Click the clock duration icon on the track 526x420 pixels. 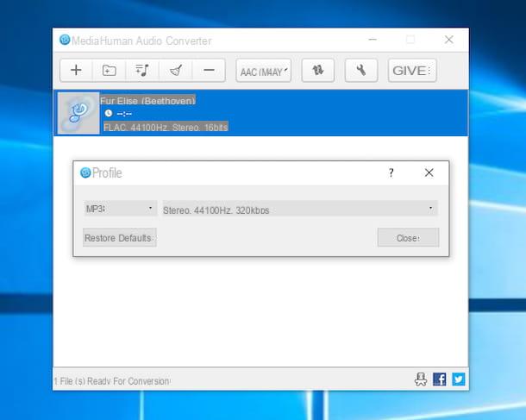click(108, 113)
